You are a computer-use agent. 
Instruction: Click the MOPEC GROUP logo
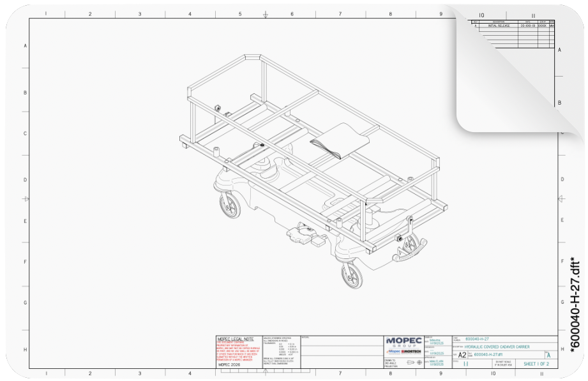click(403, 342)
